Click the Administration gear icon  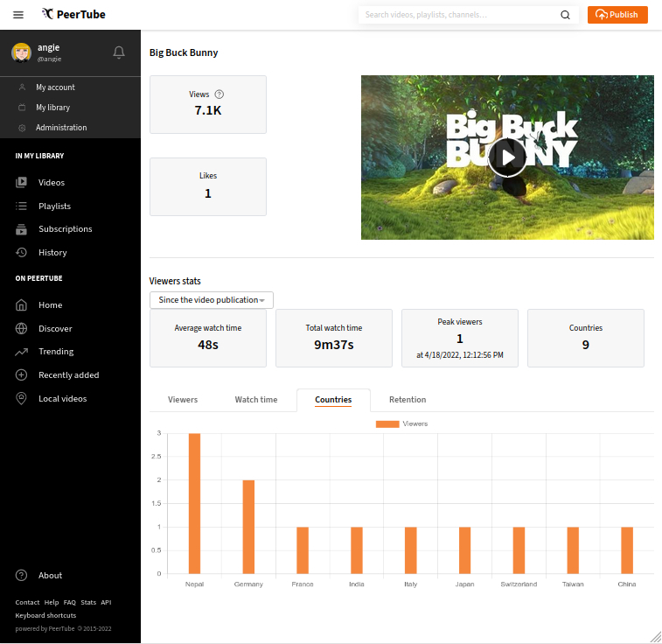coord(23,128)
